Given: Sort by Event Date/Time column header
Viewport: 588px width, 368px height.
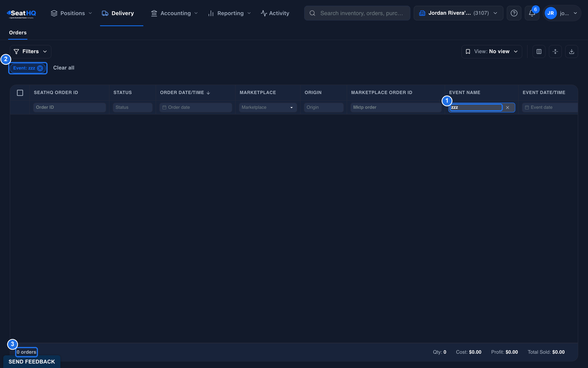Looking at the screenshot, I should tap(544, 92).
